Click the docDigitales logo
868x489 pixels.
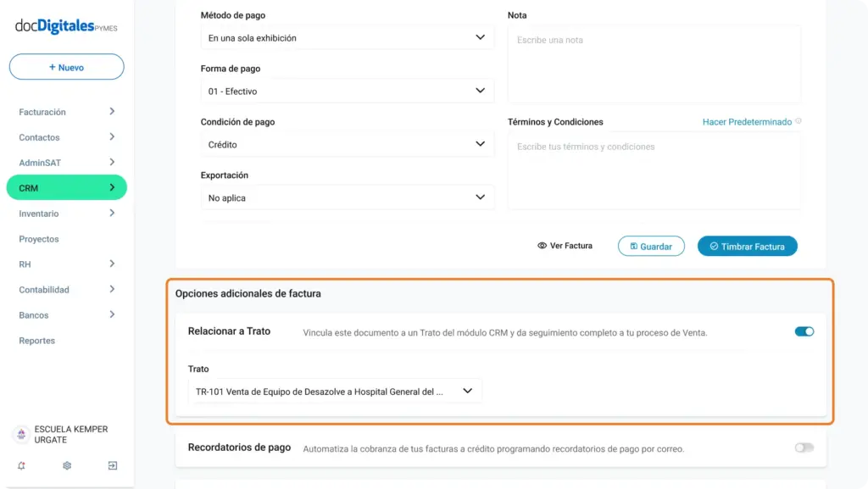[66, 26]
